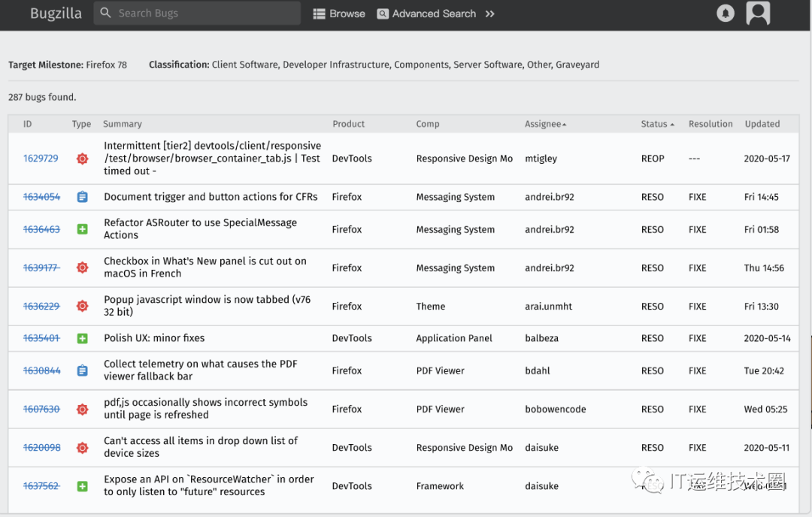Image resolution: width=812 pixels, height=517 pixels.
Task: Open bug 1630844 link
Action: [x=41, y=370]
